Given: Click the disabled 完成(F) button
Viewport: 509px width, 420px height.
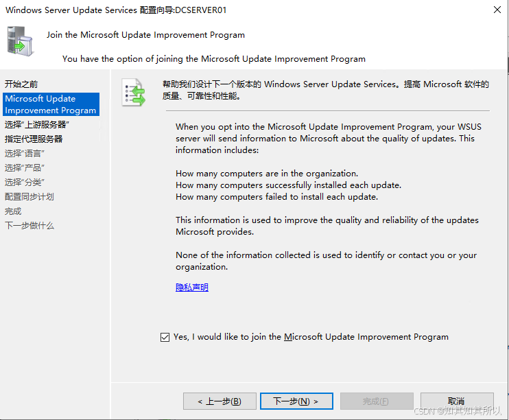Looking at the screenshot, I should [x=377, y=401].
